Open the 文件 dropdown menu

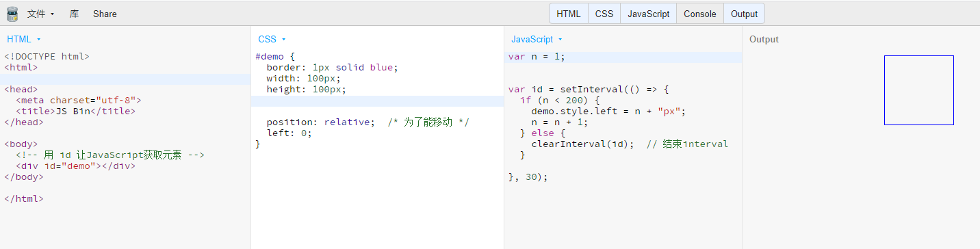tap(40, 14)
